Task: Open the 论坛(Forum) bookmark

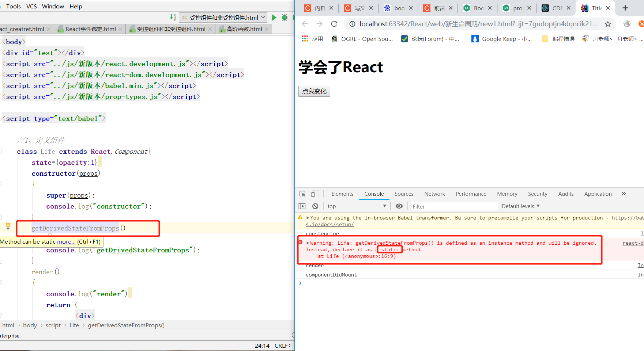Action: click(430, 39)
